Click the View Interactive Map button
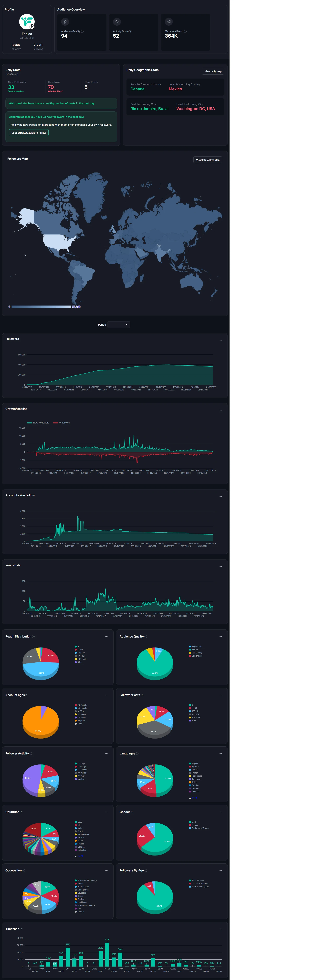The image size is (315, 980). [x=208, y=160]
